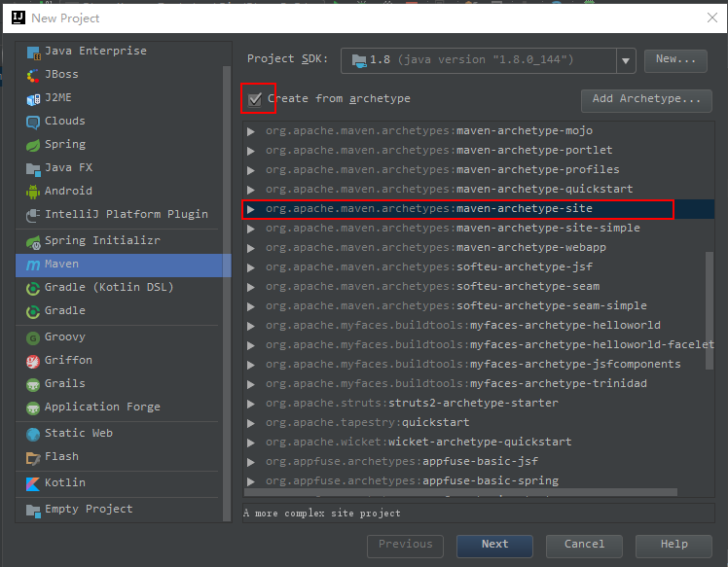This screenshot has height=567, width=728.
Task: Click the Gradle (Kotlin DSL) icon
Action: [x=33, y=289]
